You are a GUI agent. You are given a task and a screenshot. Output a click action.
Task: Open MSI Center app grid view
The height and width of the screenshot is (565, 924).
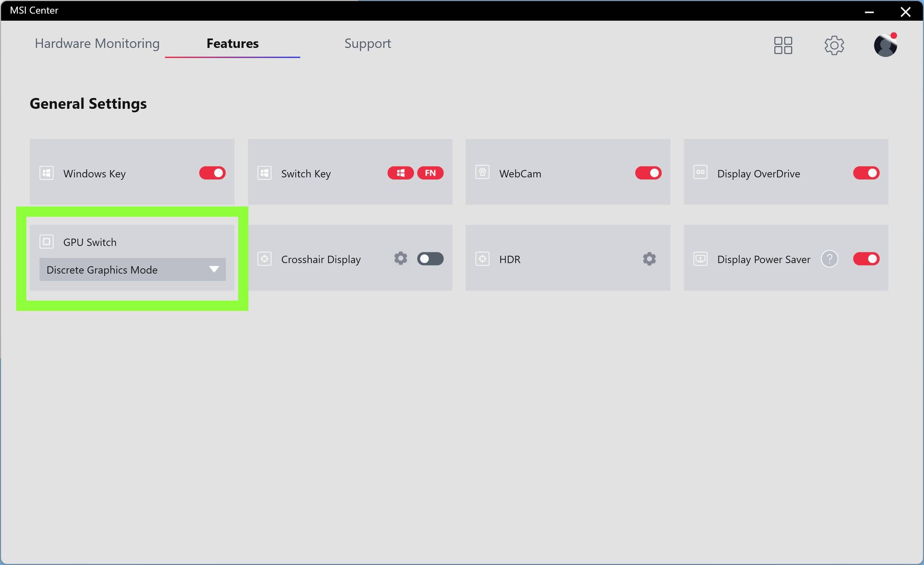784,45
